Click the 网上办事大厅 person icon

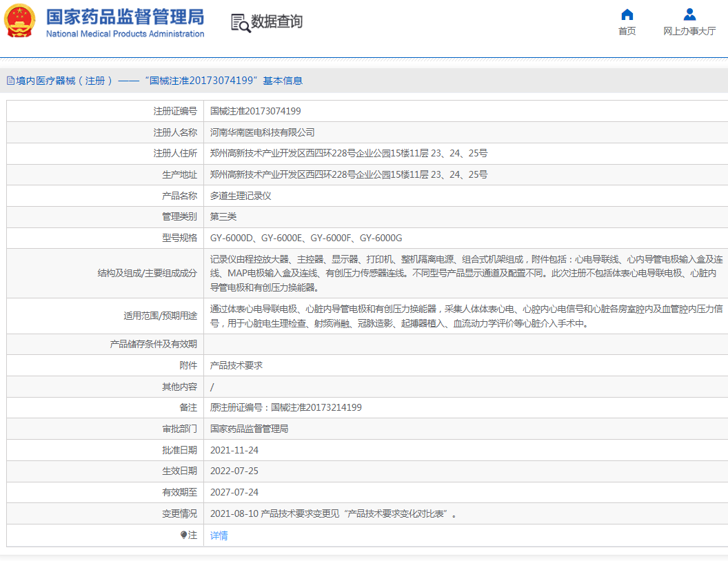(689, 15)
